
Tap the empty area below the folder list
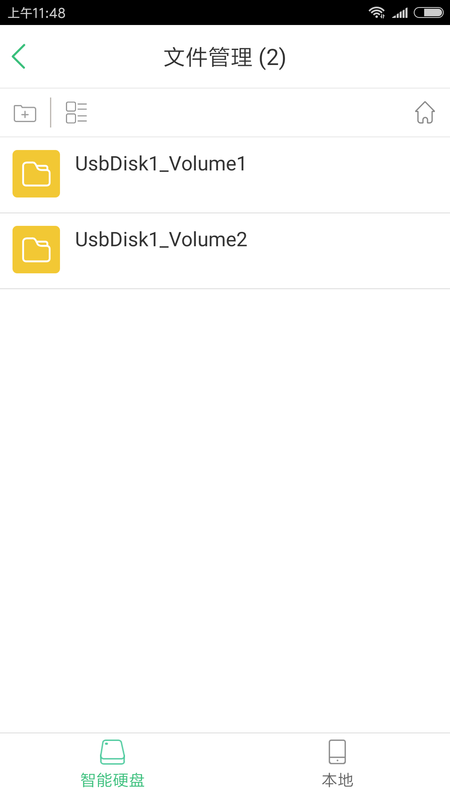[x=225, y=510]
